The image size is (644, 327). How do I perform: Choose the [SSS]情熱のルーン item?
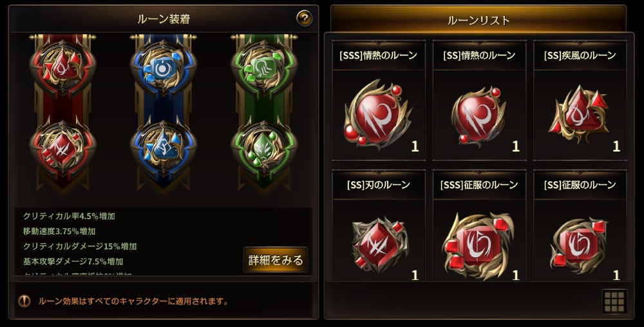378,101
